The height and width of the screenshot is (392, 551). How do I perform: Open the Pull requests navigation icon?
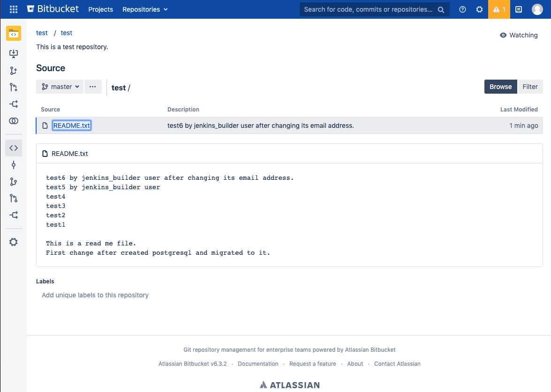pos(14,199)
